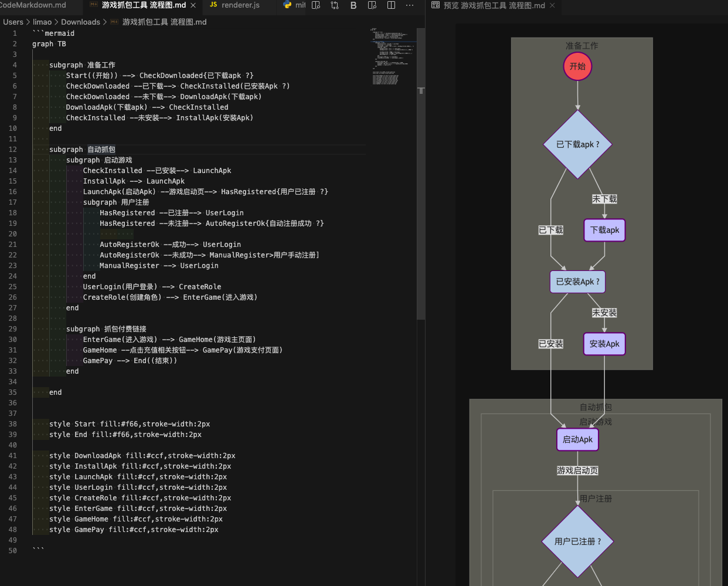Screen dimensions: 728x586
Task: Close the preview tab with its X
Action: click(552, 5)
